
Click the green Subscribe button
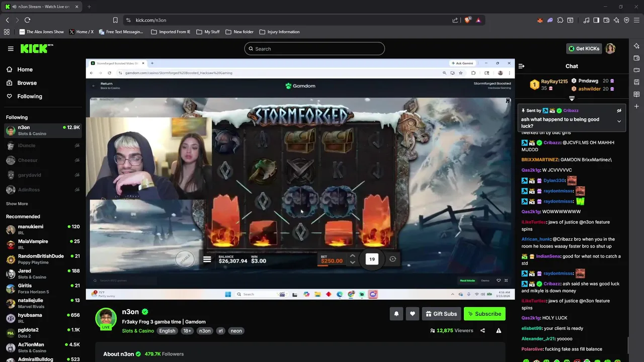point(485,314)
